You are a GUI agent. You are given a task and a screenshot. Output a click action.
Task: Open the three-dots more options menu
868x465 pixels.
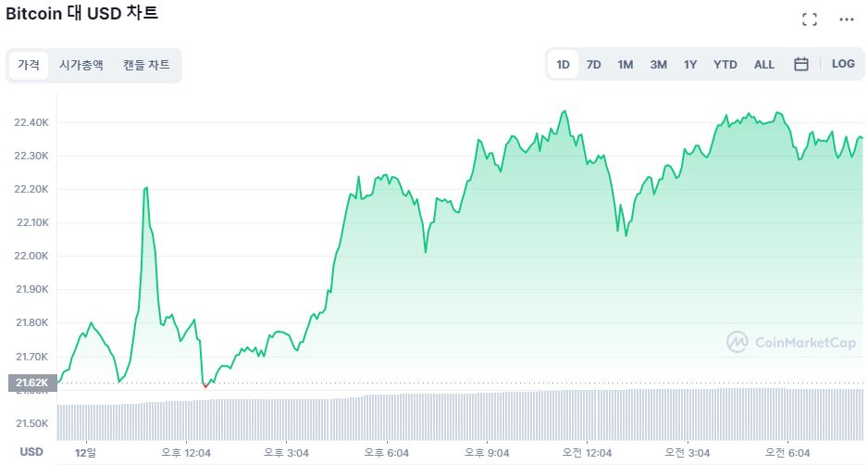click(x=847, y=19)
